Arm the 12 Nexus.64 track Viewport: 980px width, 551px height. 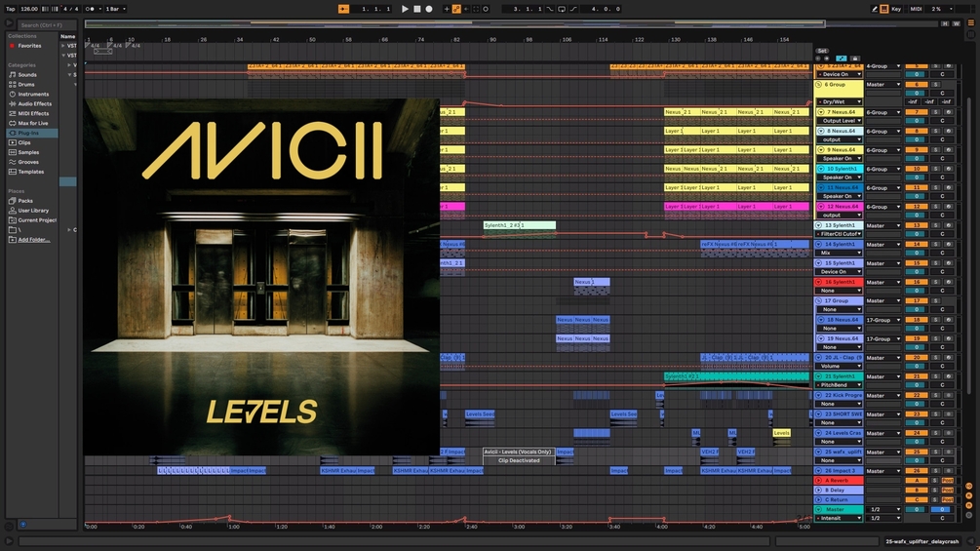tap(949, 207)
